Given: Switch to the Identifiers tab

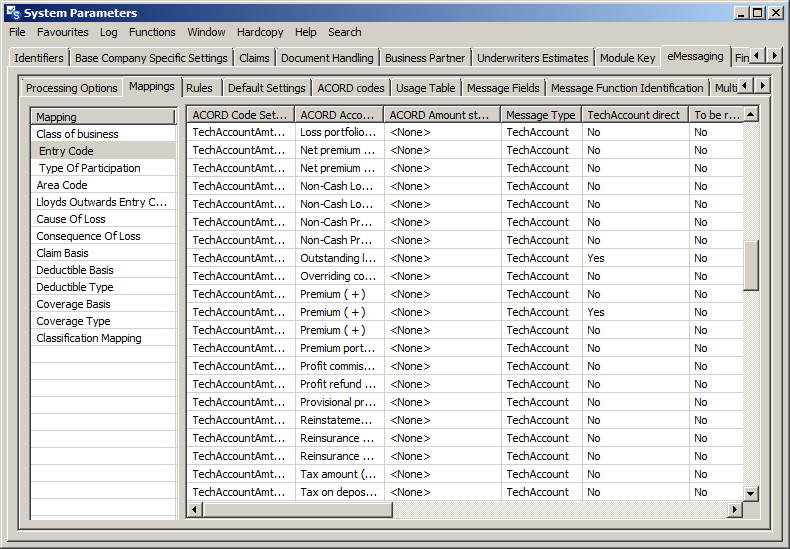Looking at the screenshot, I should [x=39, y=58].
